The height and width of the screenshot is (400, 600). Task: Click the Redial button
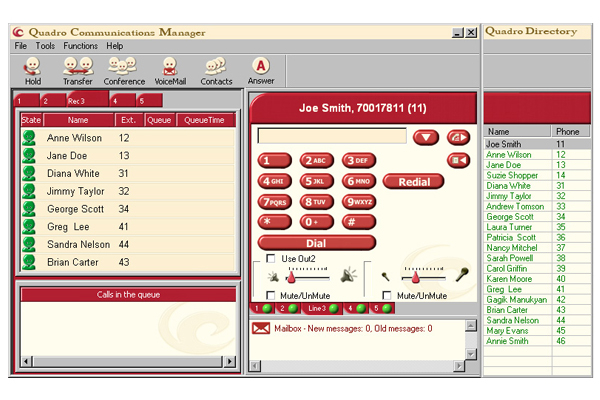click(x=414, y=181)
